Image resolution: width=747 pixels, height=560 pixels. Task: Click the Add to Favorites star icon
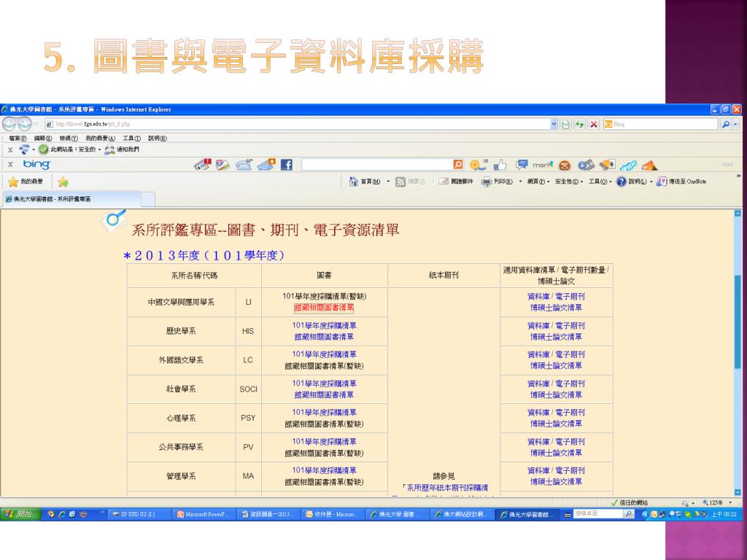[63, 182]
